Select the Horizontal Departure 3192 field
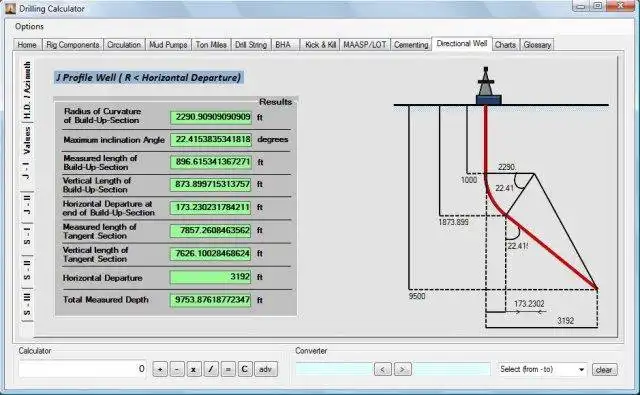Viewport: 640px width, 395px height. pyautogui.click(x=211, y=277)
